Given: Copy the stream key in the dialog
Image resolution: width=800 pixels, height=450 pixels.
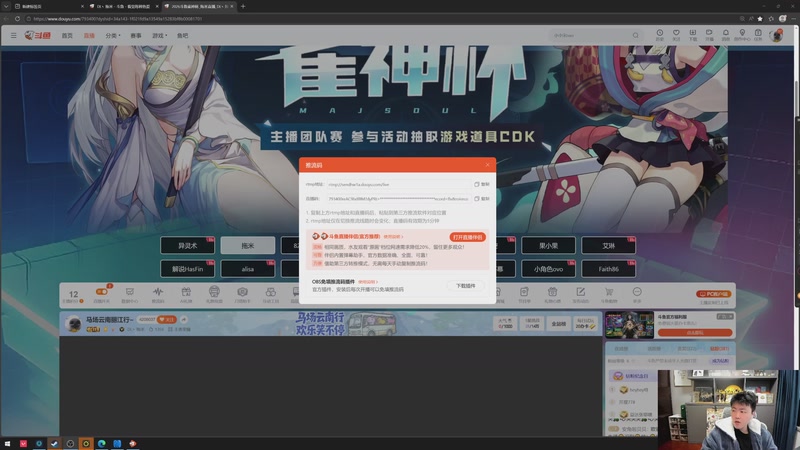Looking at the screenshot, I should coord(482,198).
